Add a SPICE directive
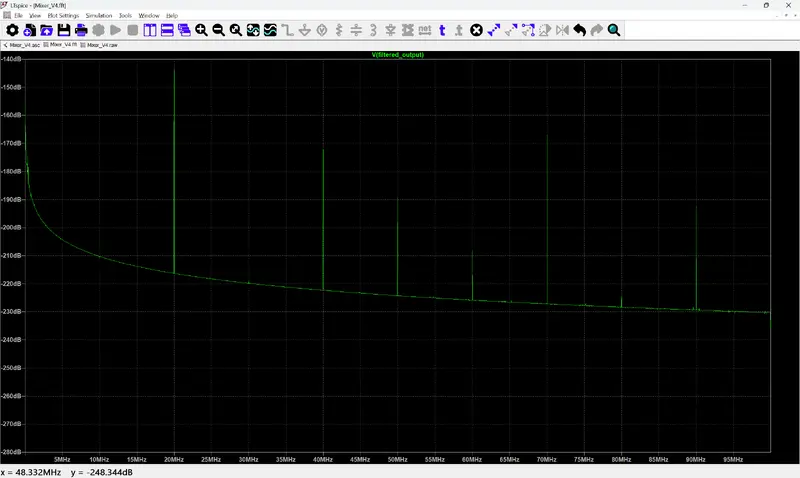 (459, 30)
